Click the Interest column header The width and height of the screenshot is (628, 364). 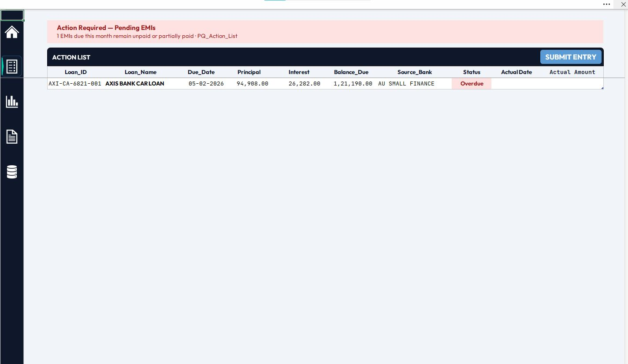(299, 72)
